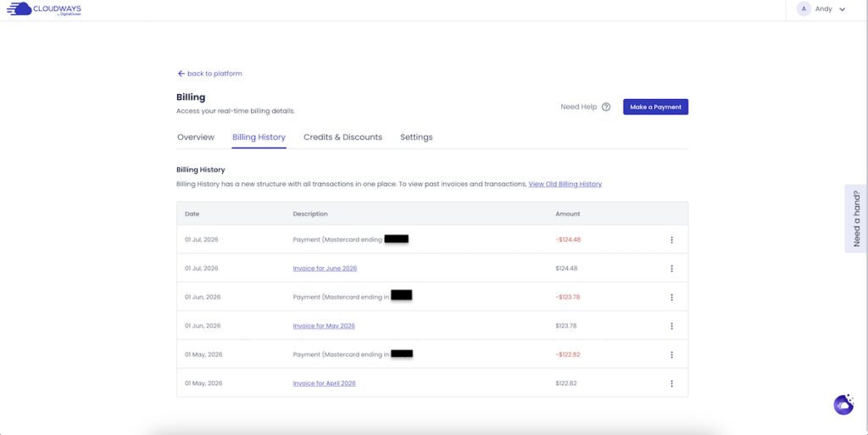Open View Old Billing History link
Image resolution: width=868 pixels, height=435 pixels.
click(x=565, y=184)
